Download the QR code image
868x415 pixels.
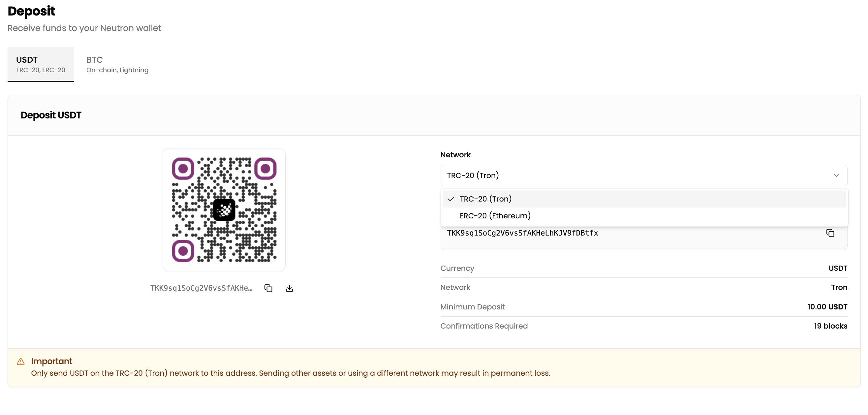289,288
